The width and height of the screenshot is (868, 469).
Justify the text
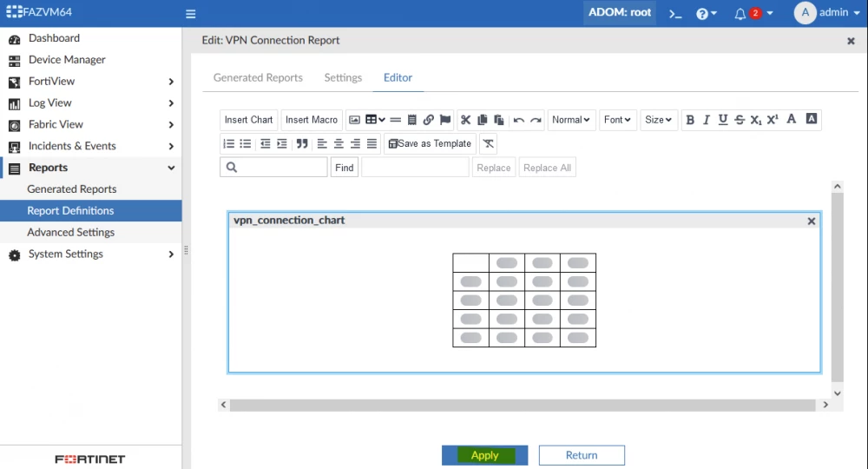(372, 143)
